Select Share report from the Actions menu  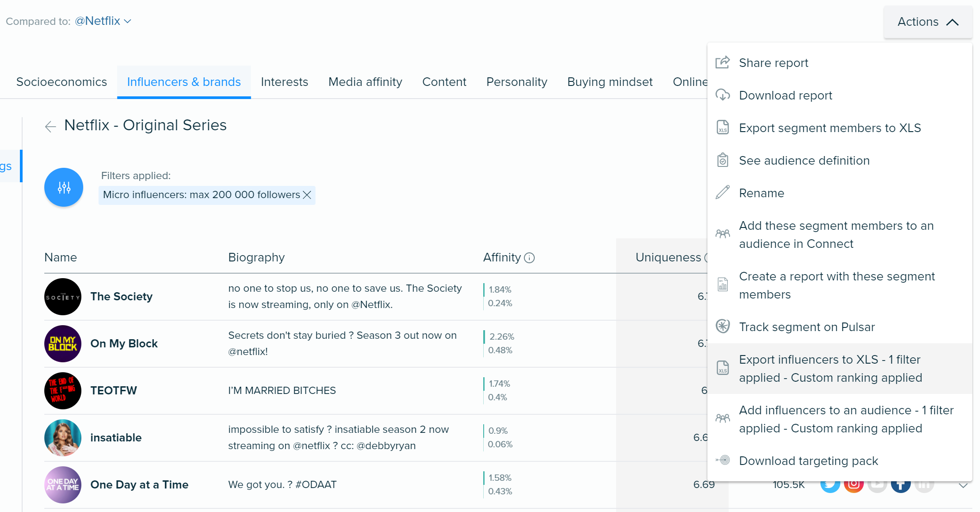point(840,63)
